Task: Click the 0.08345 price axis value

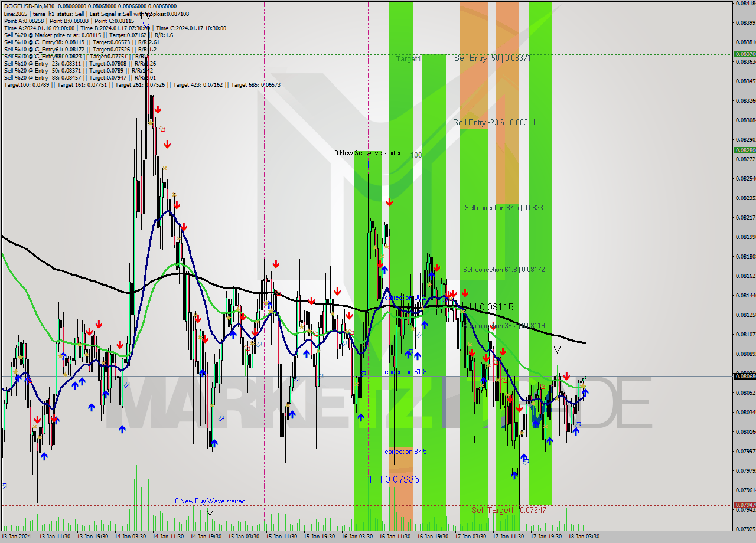Action: (745, 81)
